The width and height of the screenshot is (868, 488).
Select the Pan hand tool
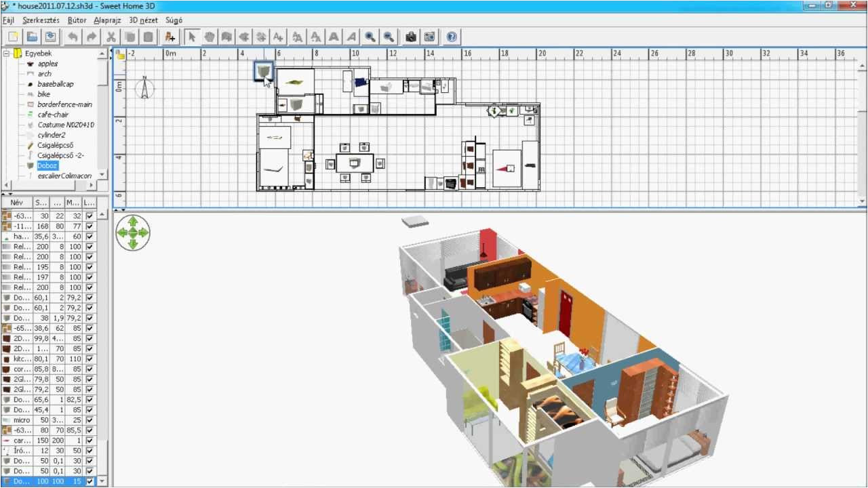point(209,37)
